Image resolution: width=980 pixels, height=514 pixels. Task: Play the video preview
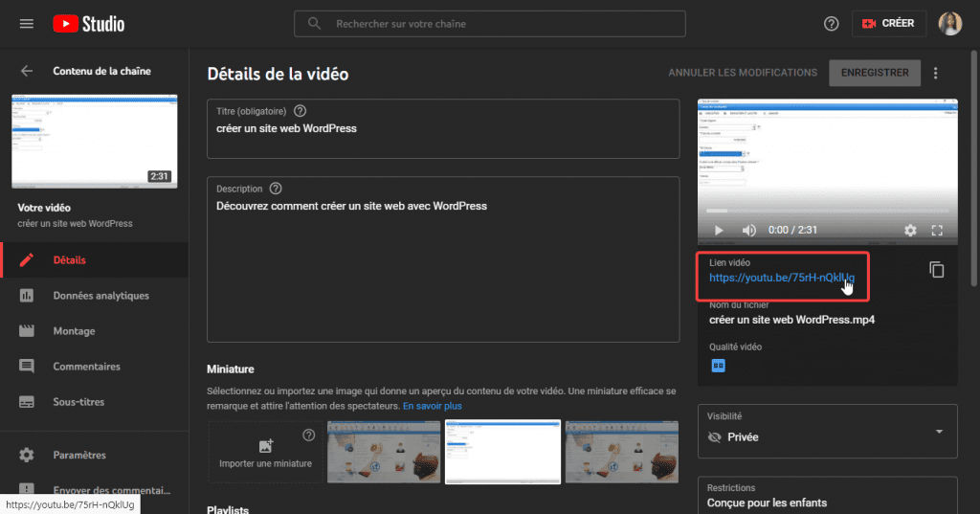click(x=719, y=230)
